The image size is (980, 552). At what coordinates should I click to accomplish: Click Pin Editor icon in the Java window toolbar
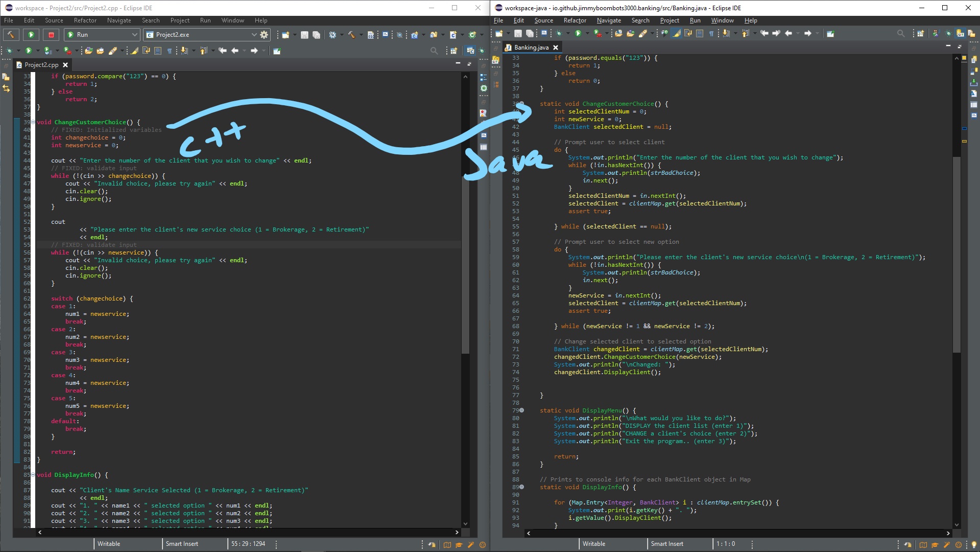coord(830,34)
